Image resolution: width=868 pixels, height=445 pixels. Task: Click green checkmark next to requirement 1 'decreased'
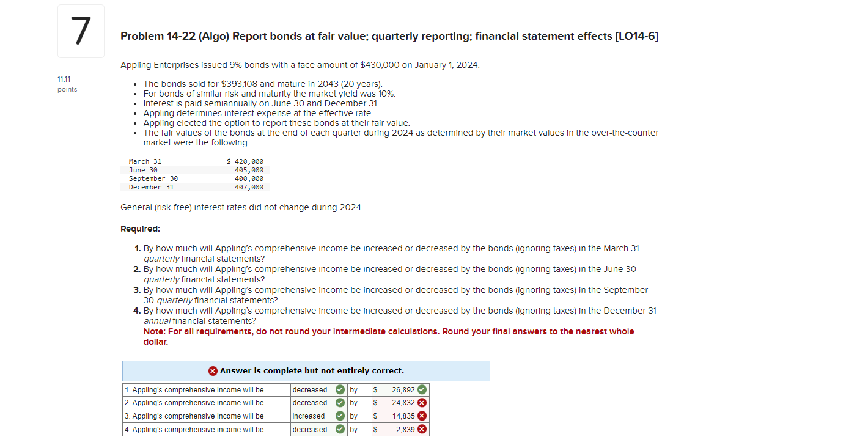(x=341, y=389)
